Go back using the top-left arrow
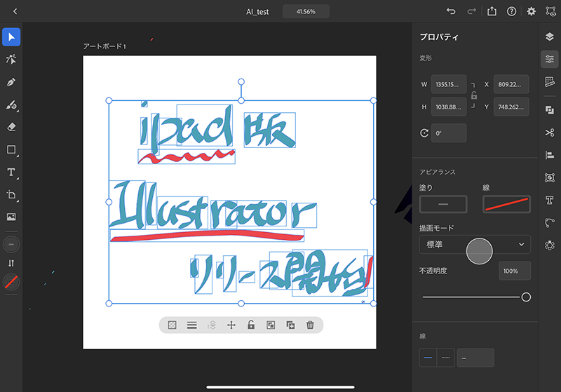The height and width of the screenshot is (392, 561). tap(15, 11)
